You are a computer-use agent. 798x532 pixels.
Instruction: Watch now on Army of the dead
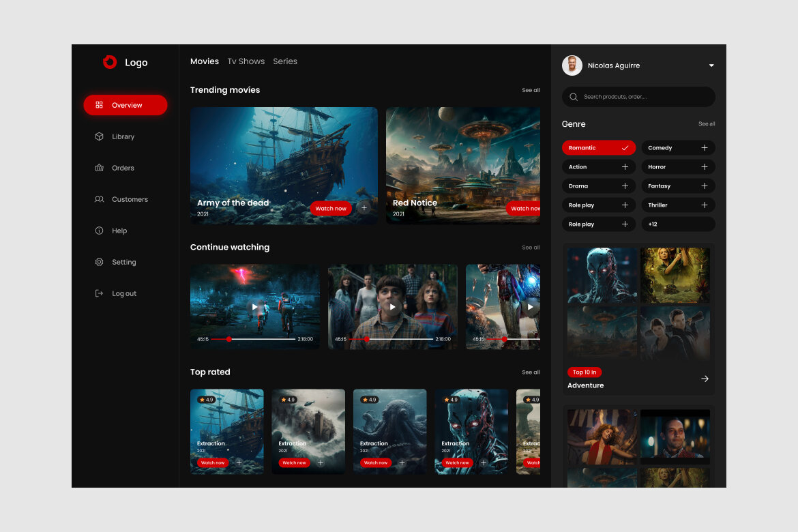coord(331,208)
